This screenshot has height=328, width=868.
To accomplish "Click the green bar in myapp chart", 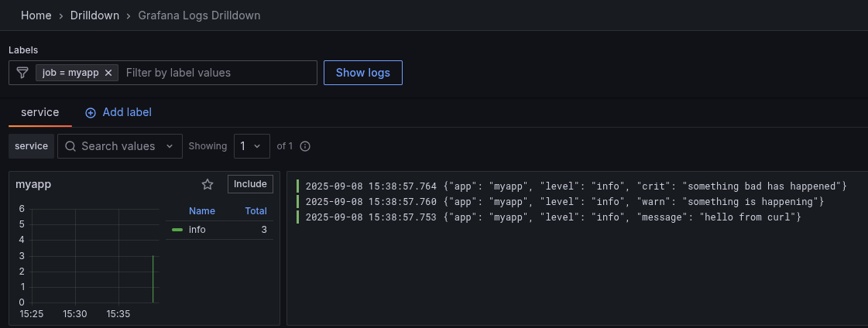I will [x=153, y=278].
